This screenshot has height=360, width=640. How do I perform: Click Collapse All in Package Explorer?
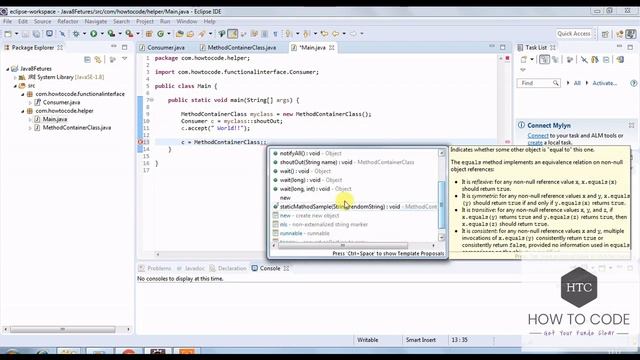tap(87, 60)
